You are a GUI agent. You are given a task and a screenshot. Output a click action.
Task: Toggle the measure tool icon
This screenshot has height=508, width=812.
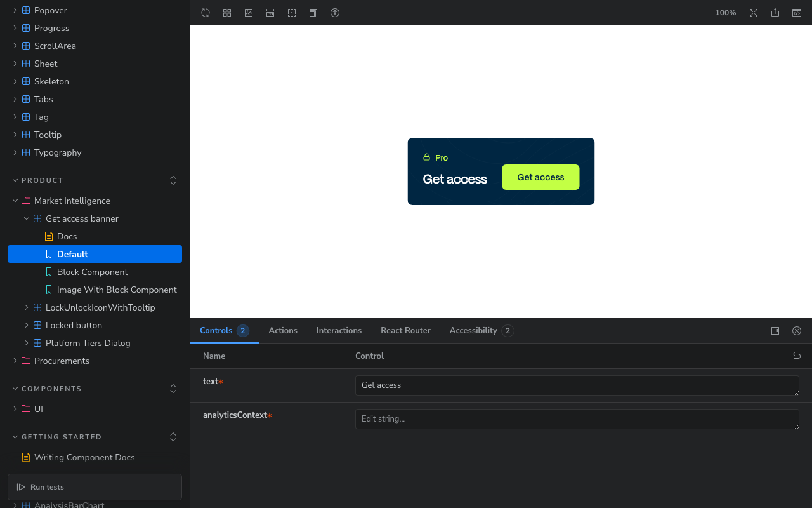tap(270, 13)
